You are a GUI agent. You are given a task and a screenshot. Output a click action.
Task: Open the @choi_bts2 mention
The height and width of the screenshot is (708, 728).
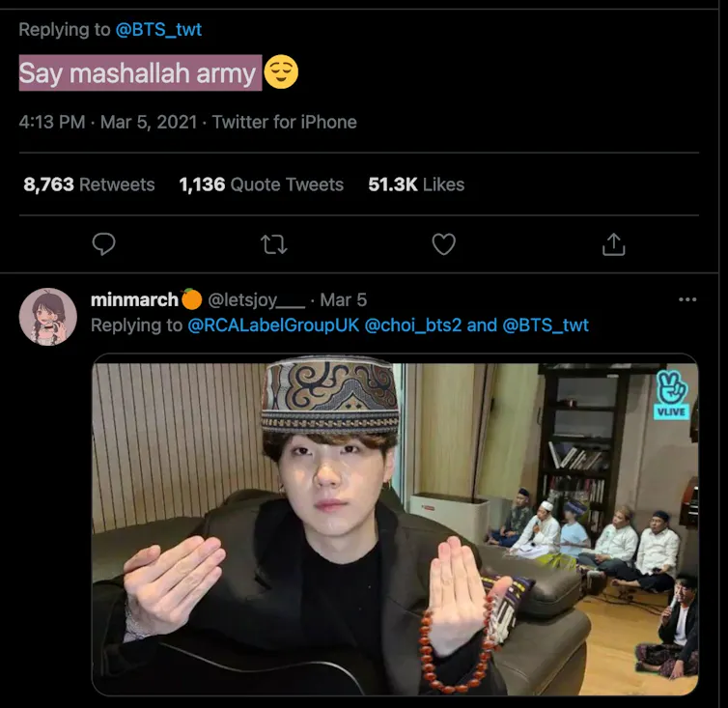point(412,326)
